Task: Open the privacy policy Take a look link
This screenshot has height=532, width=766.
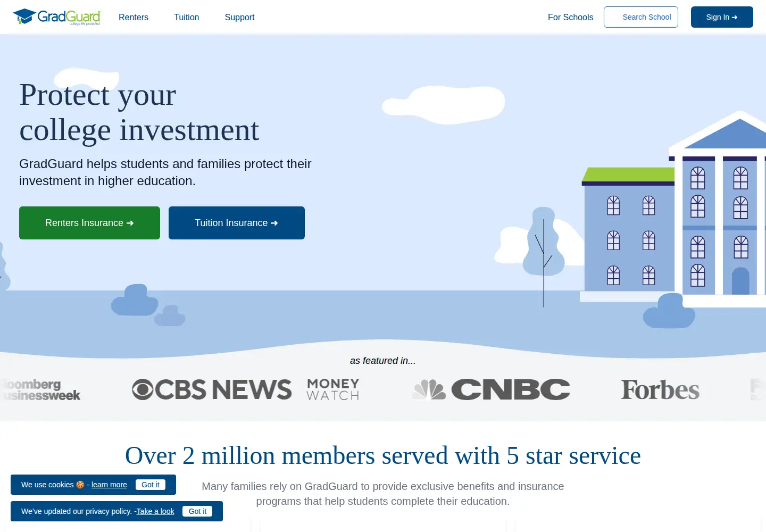Action: pyautogui.click(x=155, y=511)
